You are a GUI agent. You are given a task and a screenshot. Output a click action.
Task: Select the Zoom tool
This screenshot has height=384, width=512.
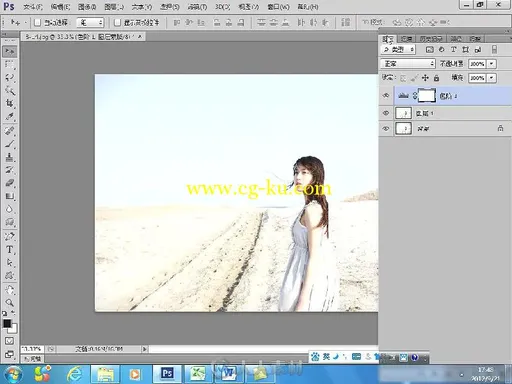10,303
